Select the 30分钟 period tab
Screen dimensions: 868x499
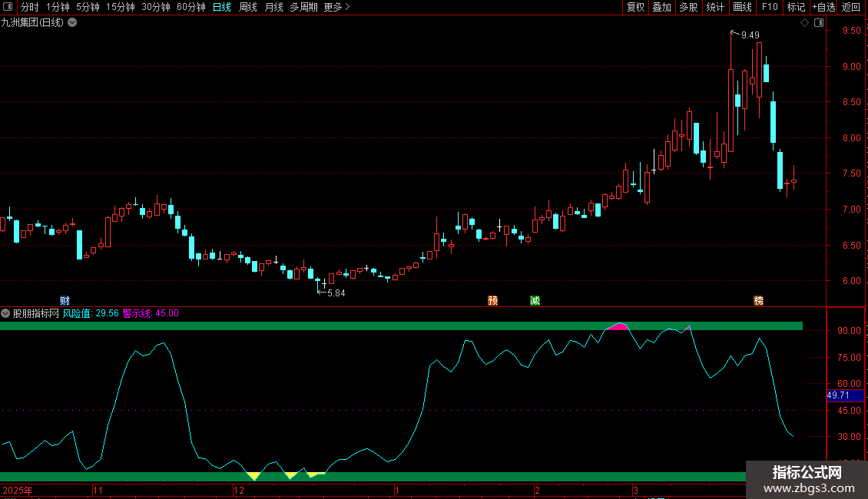point(156,7)
